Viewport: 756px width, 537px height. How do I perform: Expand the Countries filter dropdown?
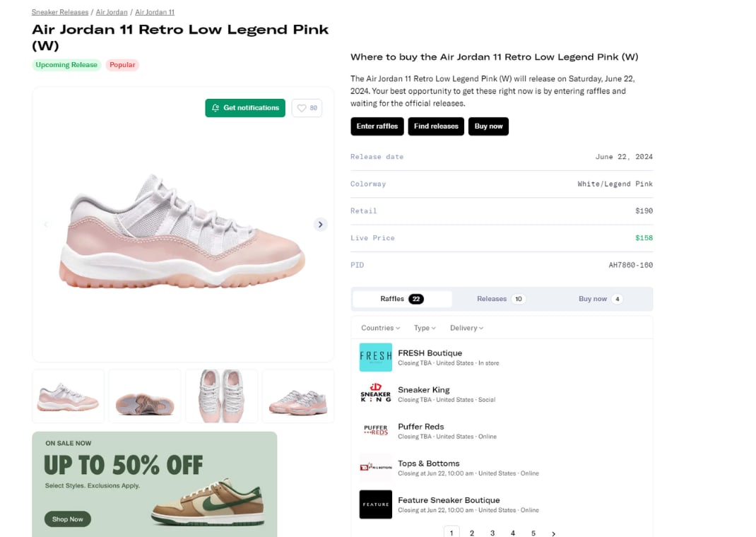click(x=380, y=328)
